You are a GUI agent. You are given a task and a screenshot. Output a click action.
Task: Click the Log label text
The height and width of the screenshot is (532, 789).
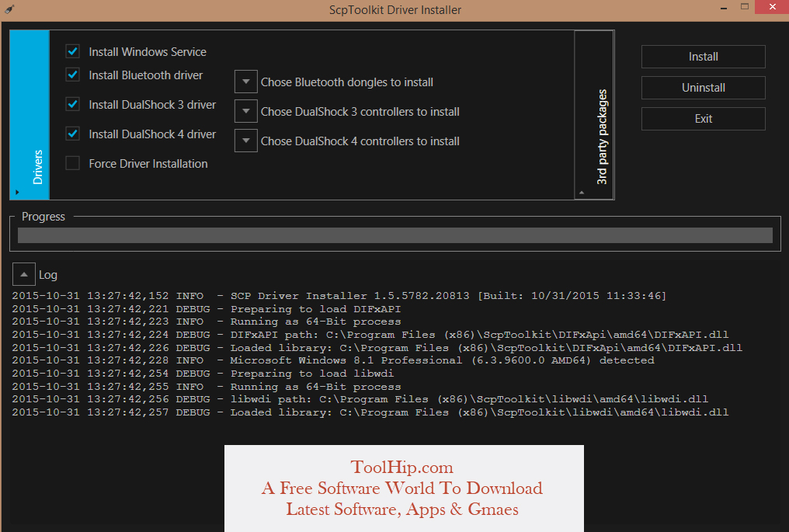pos(48,275)
